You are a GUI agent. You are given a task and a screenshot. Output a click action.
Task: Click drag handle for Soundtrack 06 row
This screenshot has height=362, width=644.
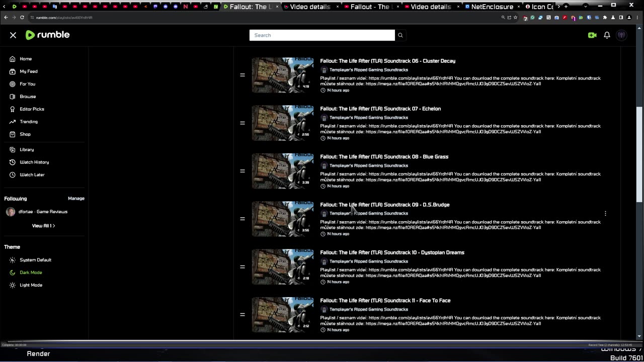click(242, 75)
